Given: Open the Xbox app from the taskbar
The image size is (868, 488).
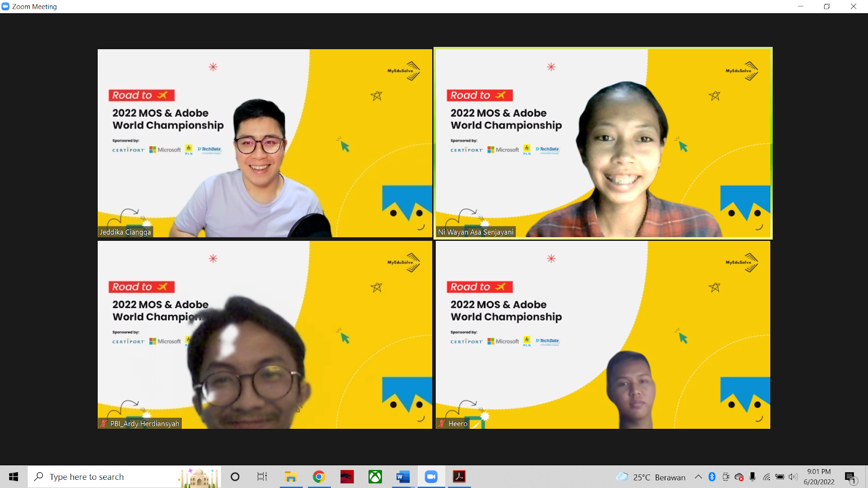Looking at the screenshot, I should 375,477.
